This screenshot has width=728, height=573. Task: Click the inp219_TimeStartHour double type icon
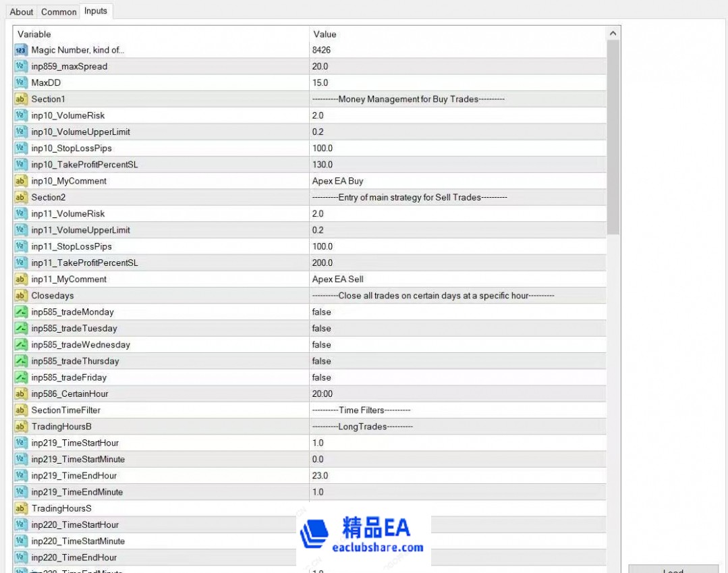point(20,443)
